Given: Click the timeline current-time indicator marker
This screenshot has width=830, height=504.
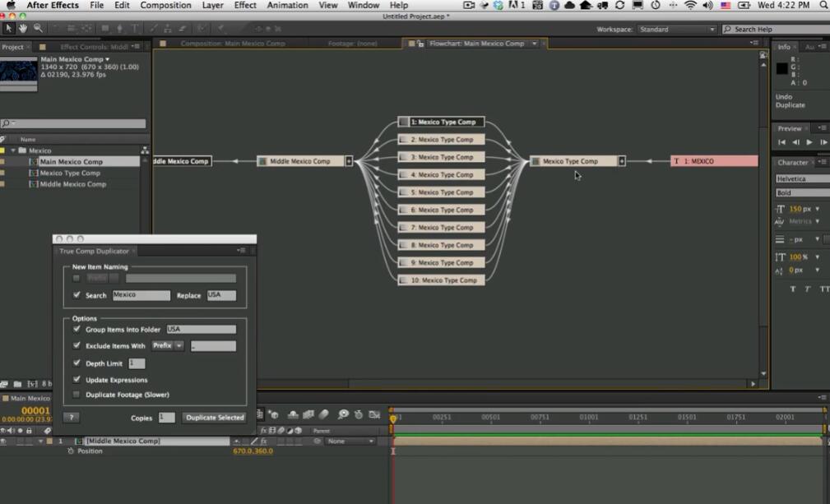Looking at the screenshot, I should [392, 418].
